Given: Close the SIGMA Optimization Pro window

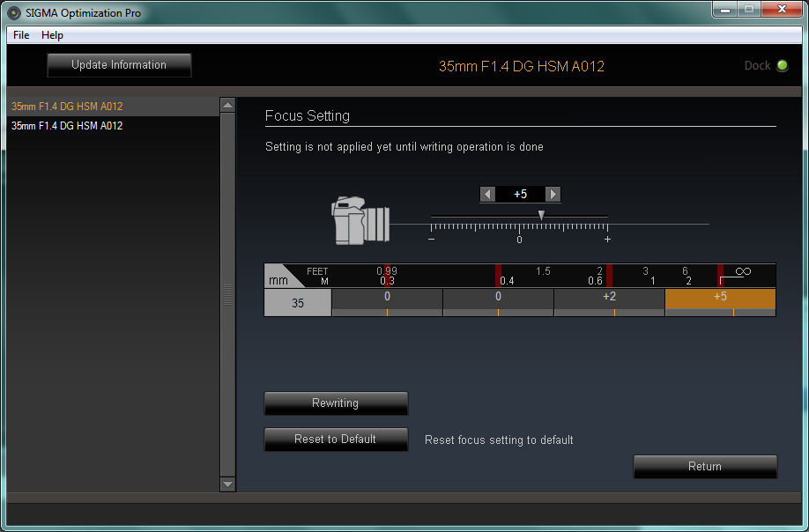Looking at the screenshot, I should click(782, 10).
